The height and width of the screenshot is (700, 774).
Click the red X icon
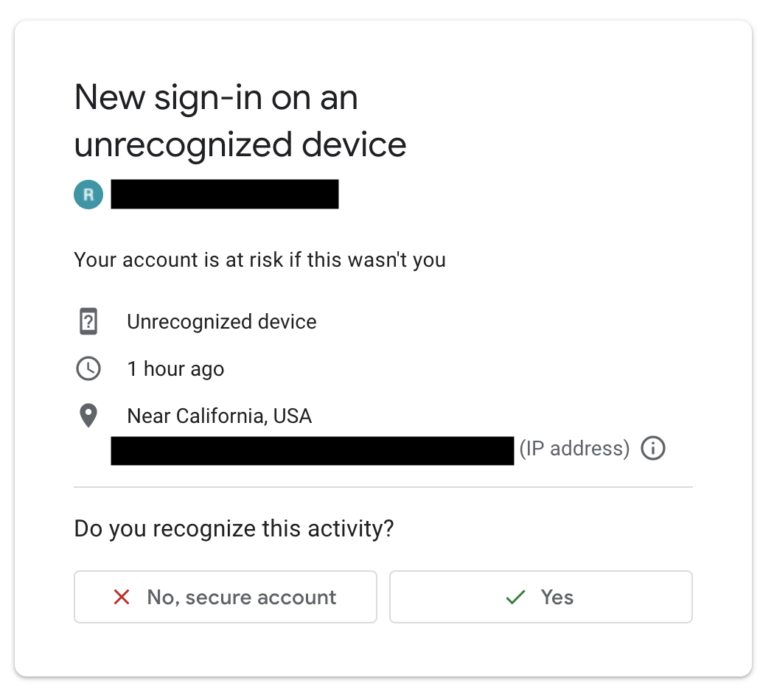tap(122, 597)
